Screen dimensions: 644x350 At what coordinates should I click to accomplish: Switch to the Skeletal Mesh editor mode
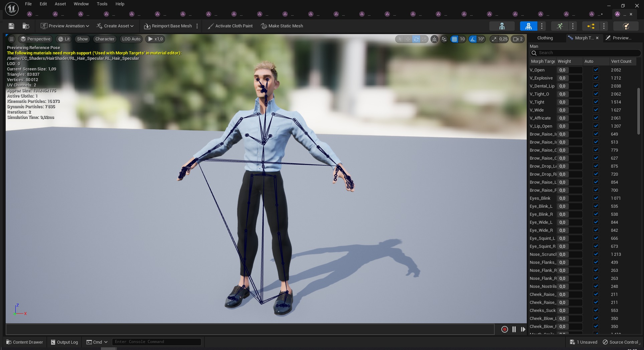point(528,26)
